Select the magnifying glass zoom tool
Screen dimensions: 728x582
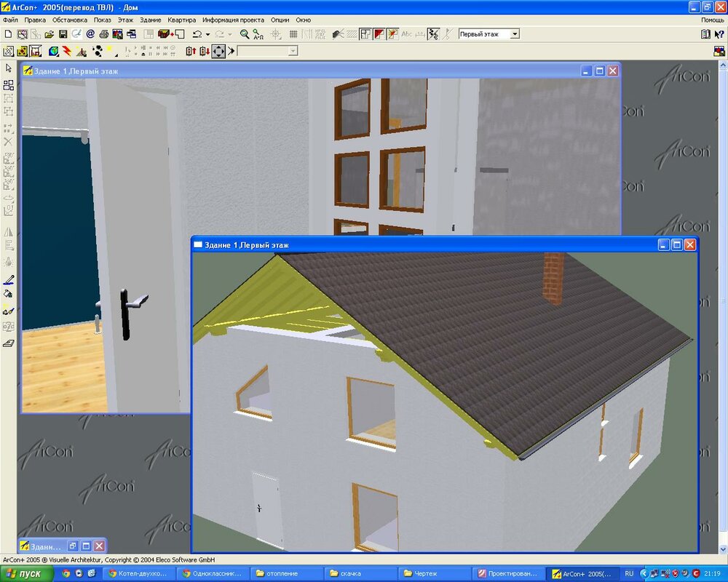[245, 34]
